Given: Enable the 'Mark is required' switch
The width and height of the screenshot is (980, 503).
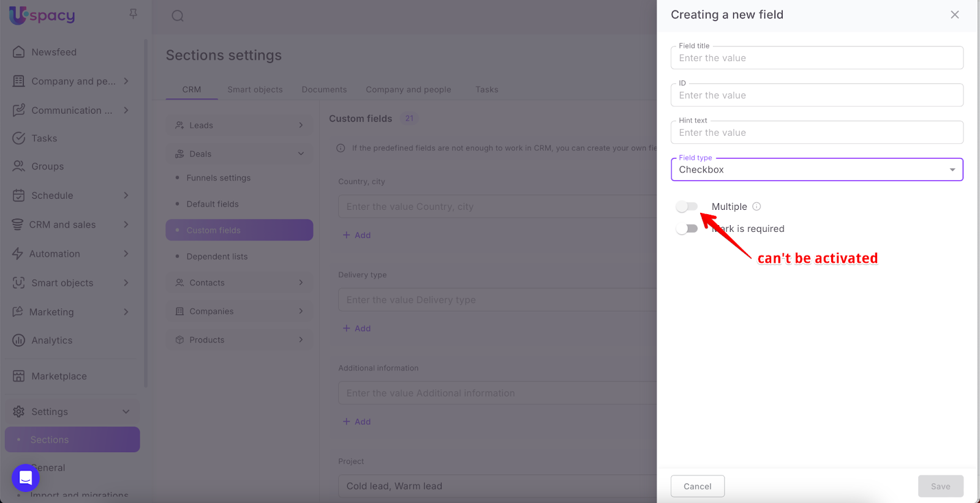Looking at the screenshot, I should 687,229.
